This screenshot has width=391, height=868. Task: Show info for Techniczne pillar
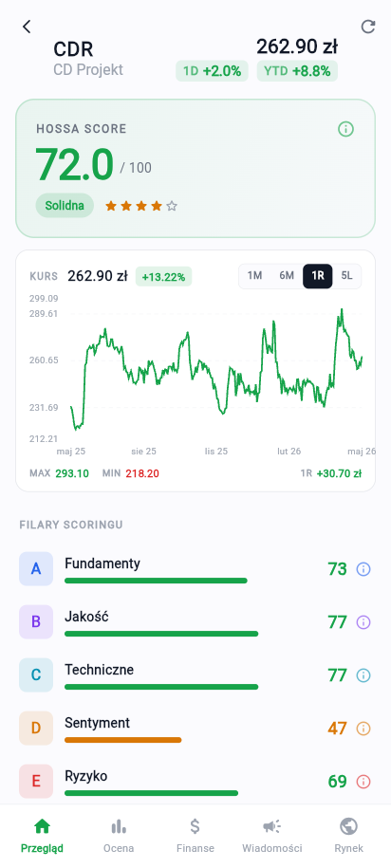pos(363,675)
